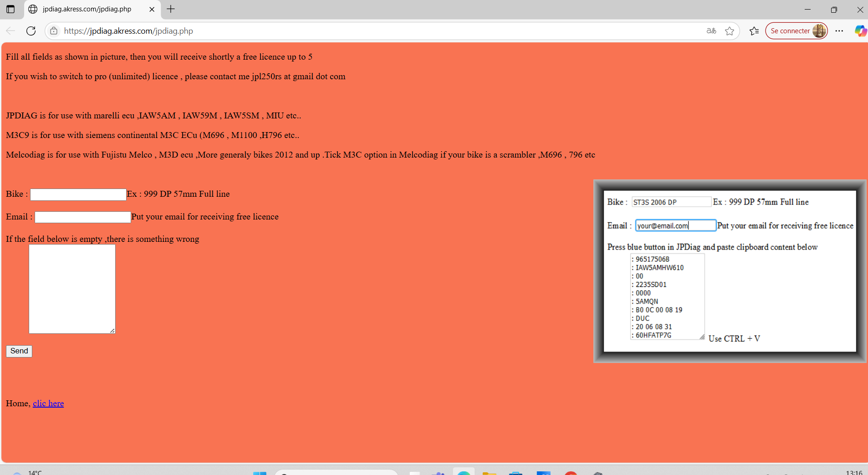
Task: Click the Send button
Action: click(19, 351)
